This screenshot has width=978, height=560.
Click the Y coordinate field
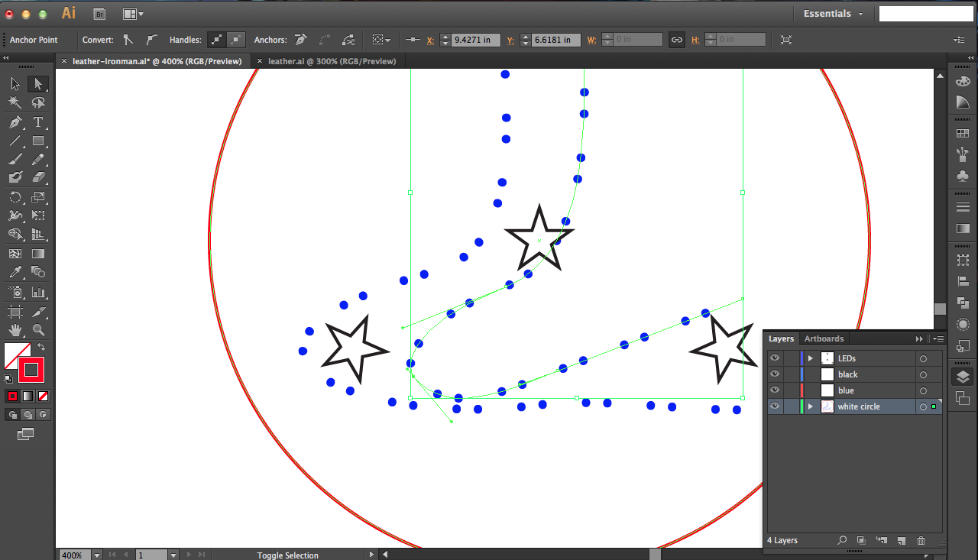tap(555, 40)
